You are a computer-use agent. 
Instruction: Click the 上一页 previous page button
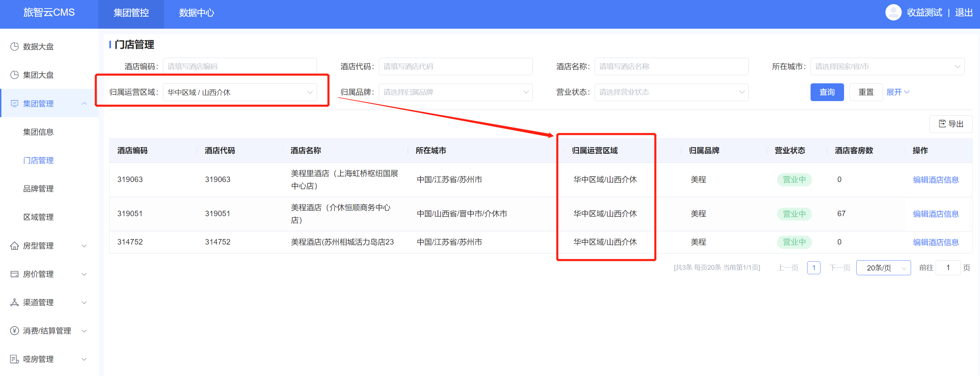pos(787,268)
